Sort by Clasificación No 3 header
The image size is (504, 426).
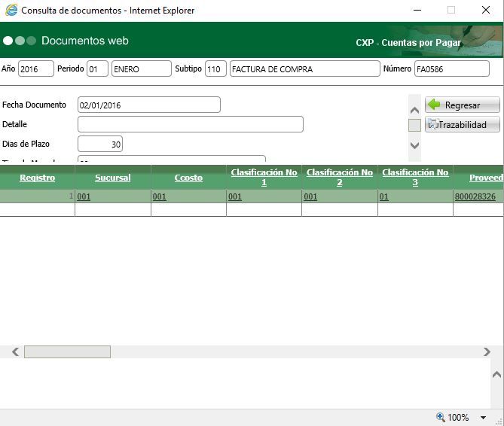[x=415, y=177]
